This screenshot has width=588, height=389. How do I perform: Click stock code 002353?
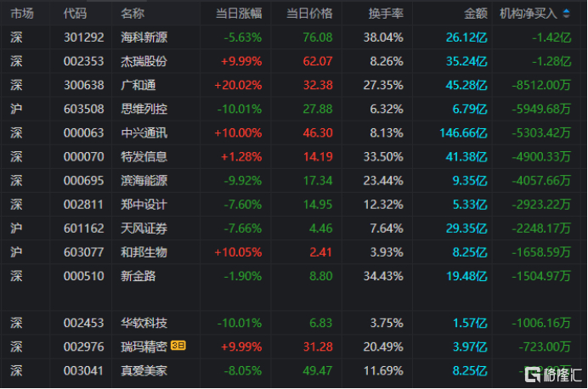82,61
